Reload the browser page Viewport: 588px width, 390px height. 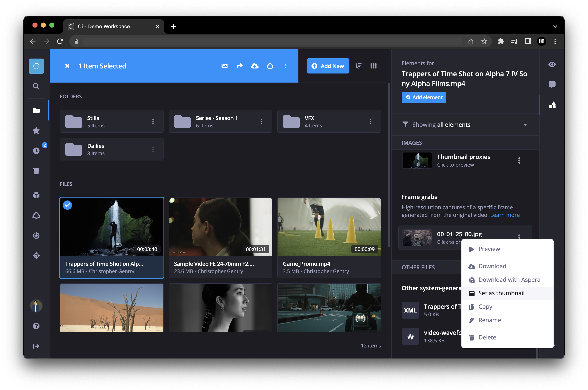click(60, 41)
